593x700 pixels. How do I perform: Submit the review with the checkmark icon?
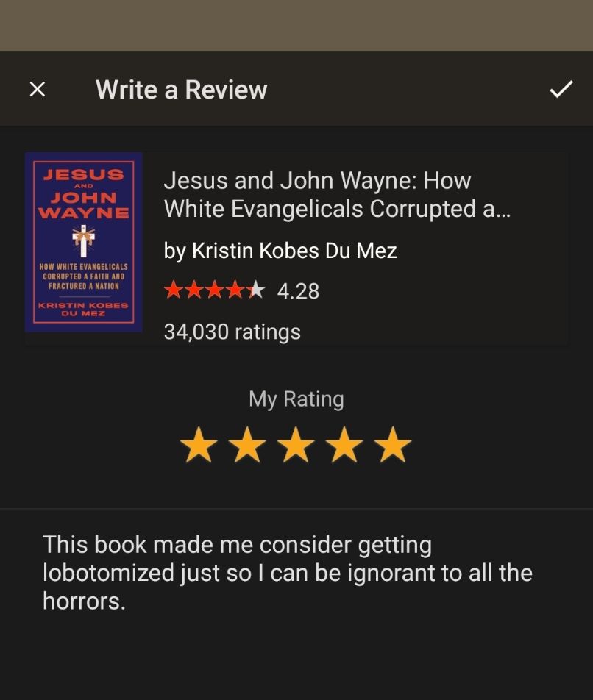561,89
